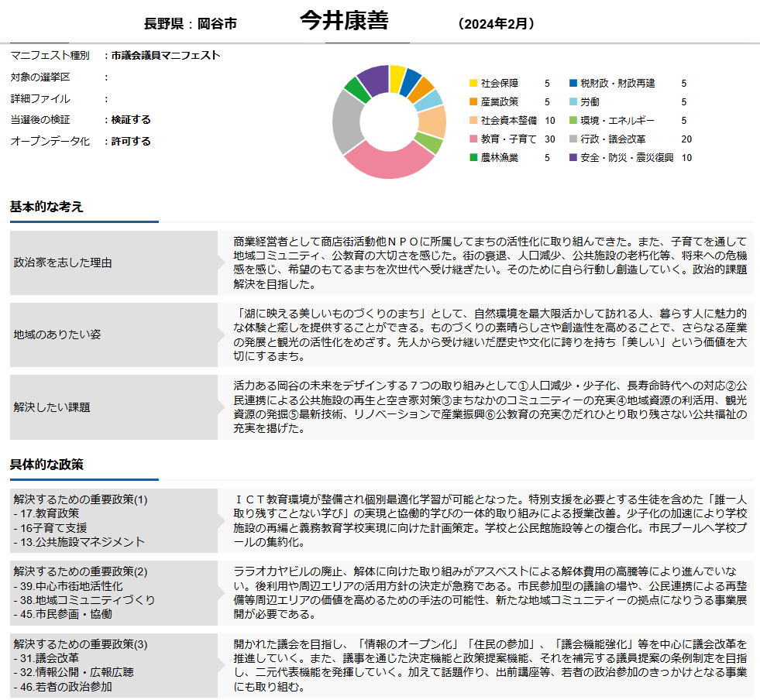Click the large pink donut chart segment
This screenshot has width=760, height=700.
coord(380,161)
